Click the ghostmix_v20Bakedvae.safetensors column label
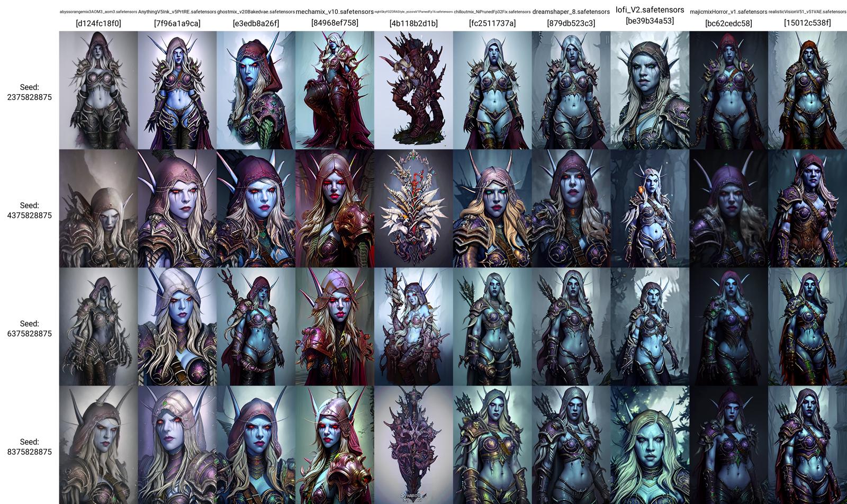 pyautogui.click(x=256, y=12)
